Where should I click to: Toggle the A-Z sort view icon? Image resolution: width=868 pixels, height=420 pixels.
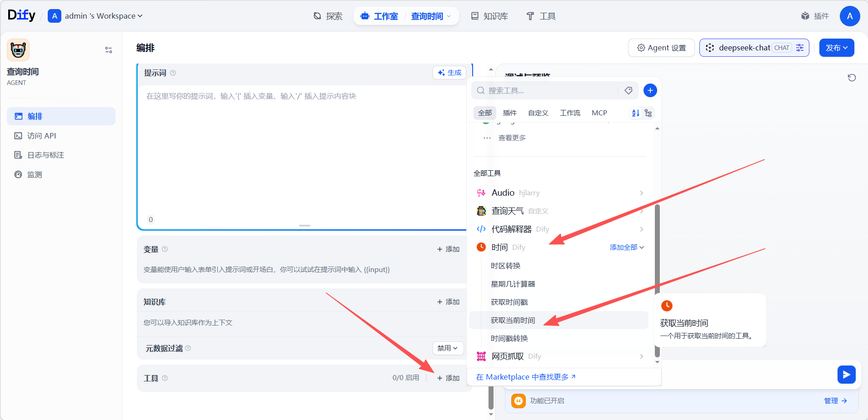636,113
